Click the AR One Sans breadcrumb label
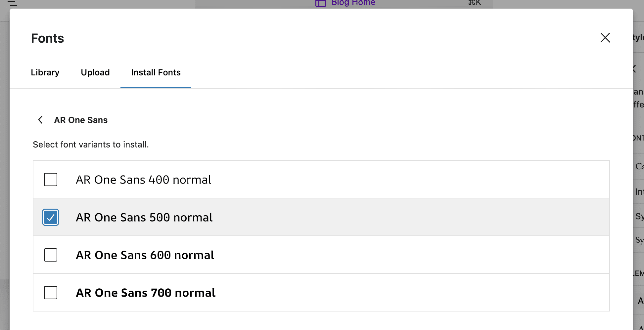The width and height of the screenshot is (644, 330). tap(81, 120)
